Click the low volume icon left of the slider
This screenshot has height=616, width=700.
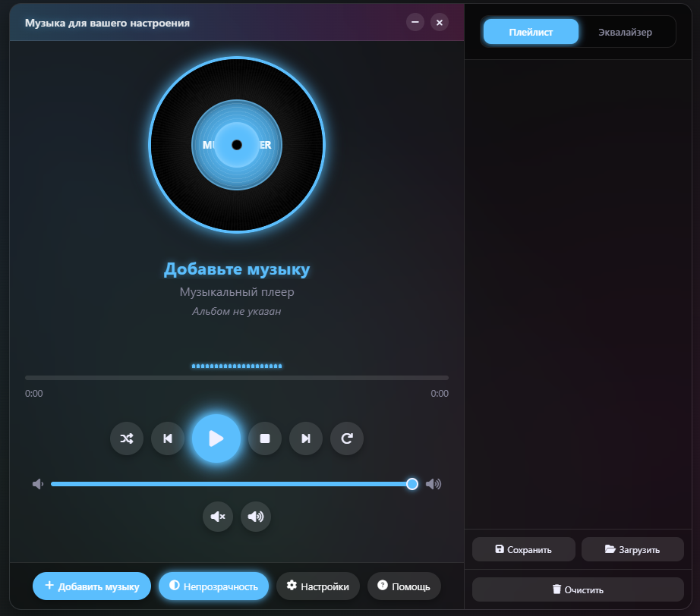point(38,484)
